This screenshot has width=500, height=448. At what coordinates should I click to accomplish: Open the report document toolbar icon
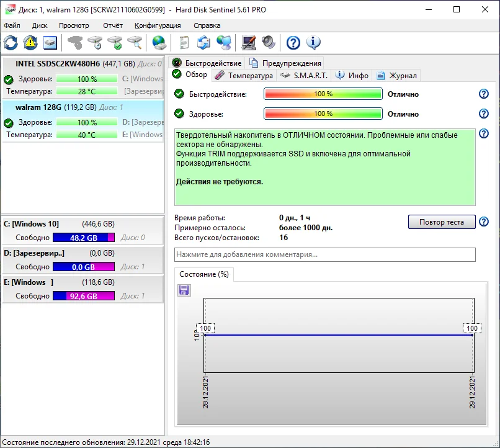[x=184, y=43]
